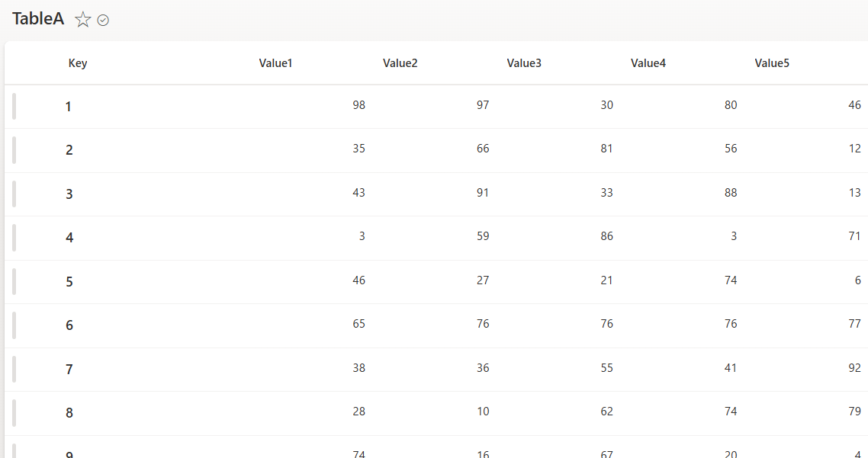Select the row handle for Key 6
The width and height of the screenshot is (868, 458).
coord(14,325)
